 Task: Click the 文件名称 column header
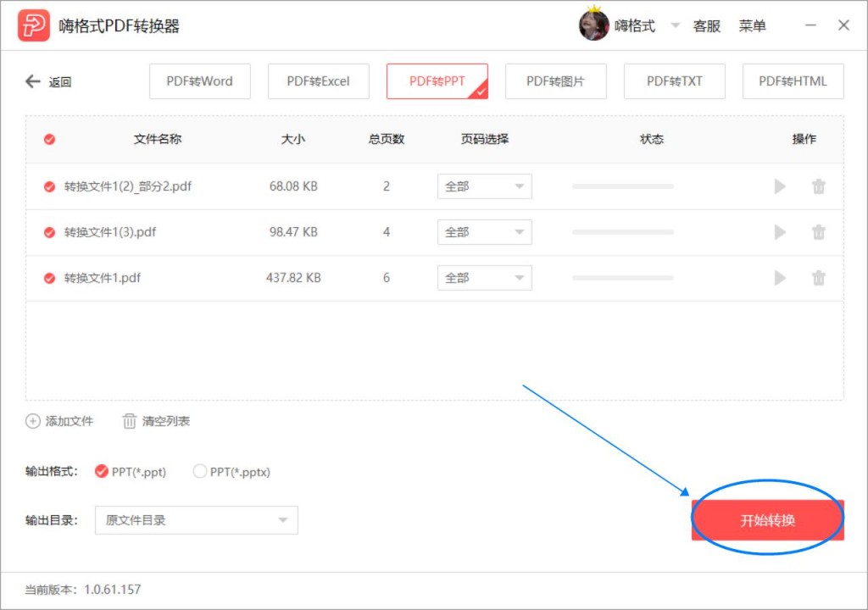pyautogui.click(x=158, y=139)
